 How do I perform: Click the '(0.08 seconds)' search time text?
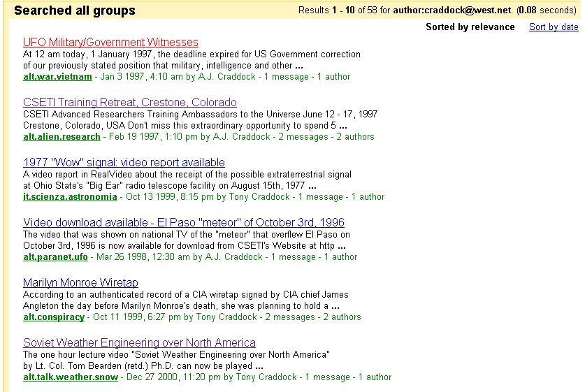pos(547,10)
